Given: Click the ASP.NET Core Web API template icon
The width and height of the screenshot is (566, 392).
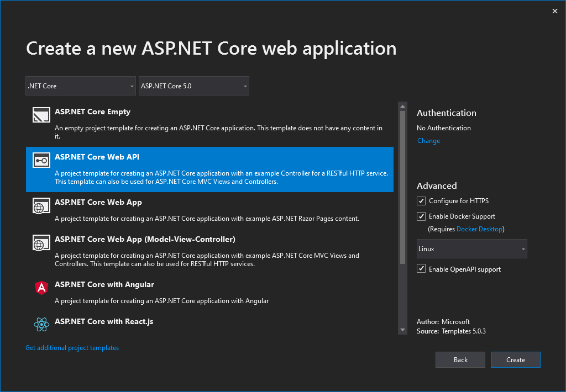Looking at the screenshot, I should (x=41, y=160).
